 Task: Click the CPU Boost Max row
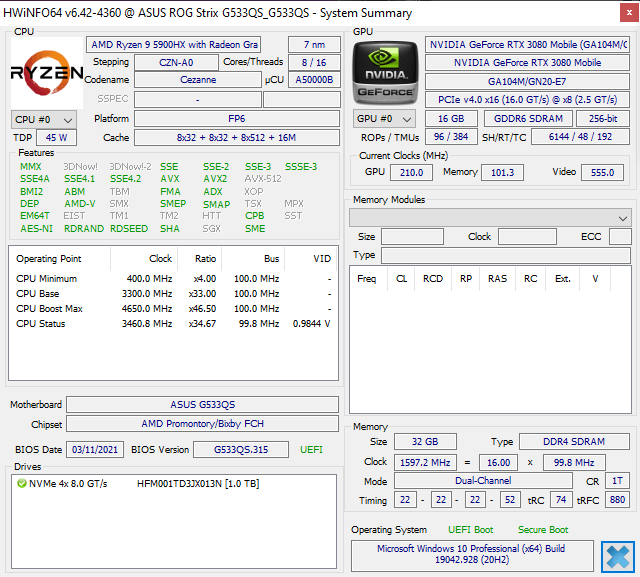[x=173, y=309]
